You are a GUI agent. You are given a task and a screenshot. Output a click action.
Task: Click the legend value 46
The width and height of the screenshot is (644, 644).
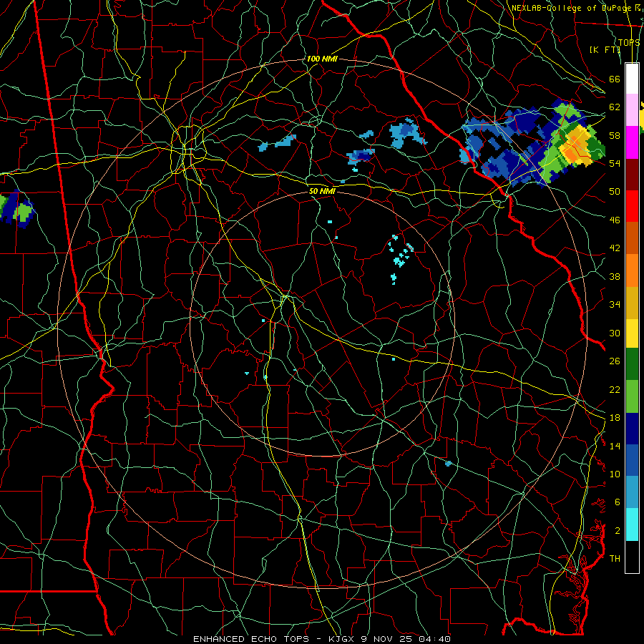615,220
